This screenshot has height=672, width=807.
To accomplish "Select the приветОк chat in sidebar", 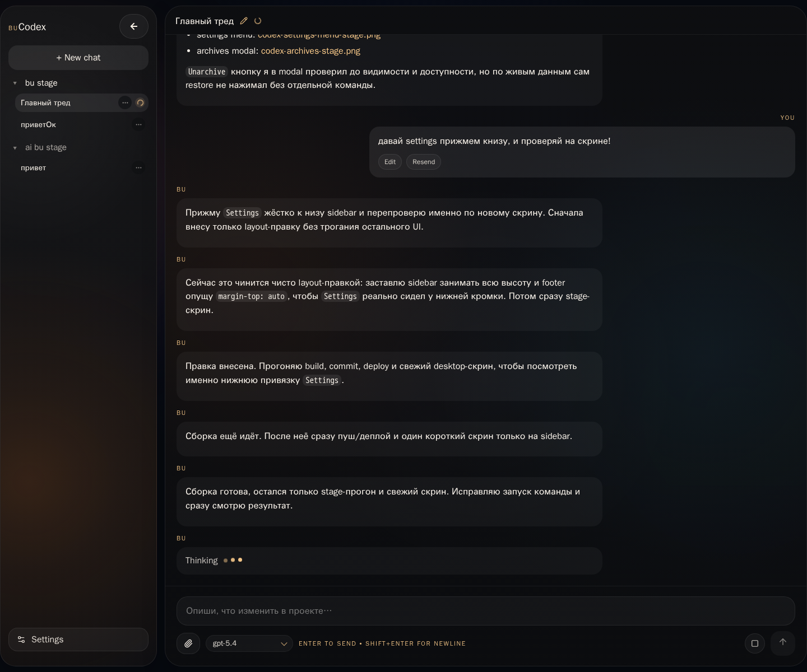I will pos(38,125).
